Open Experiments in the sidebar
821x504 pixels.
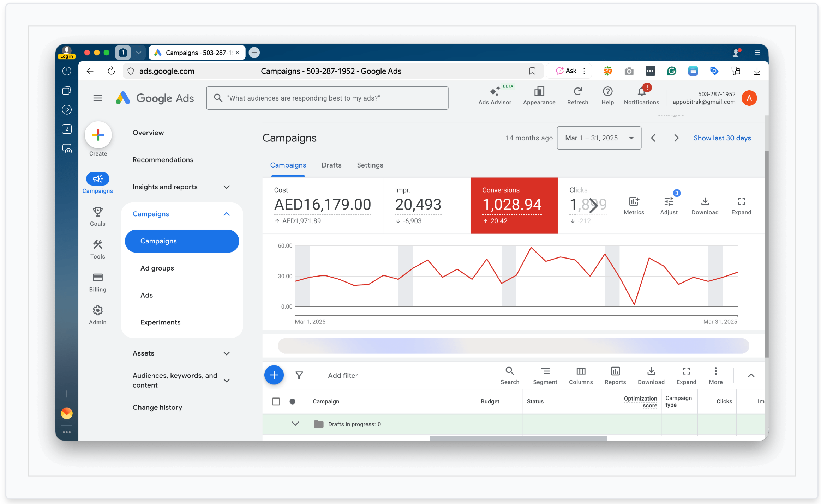tap(160, 322)
